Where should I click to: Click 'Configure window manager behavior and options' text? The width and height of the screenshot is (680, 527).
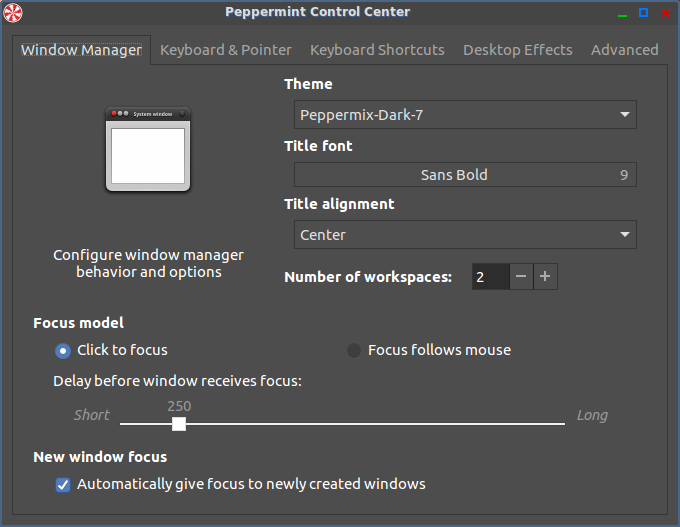148,263
